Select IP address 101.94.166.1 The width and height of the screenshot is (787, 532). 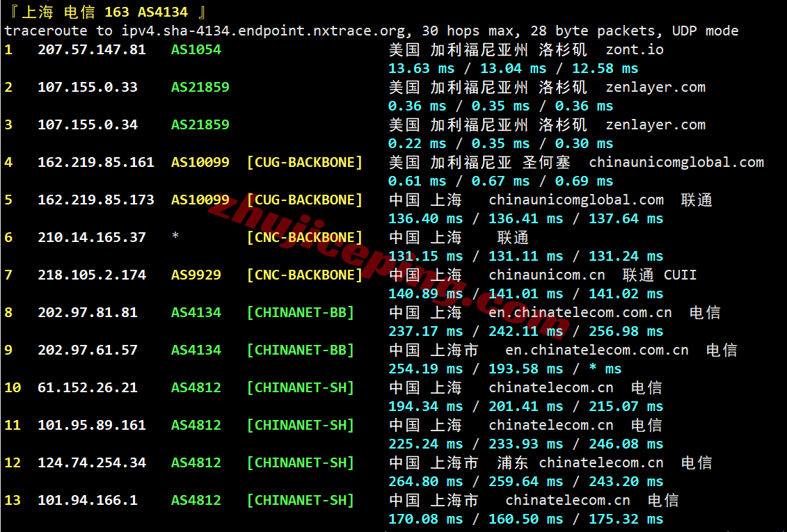(x=88, y=501)
